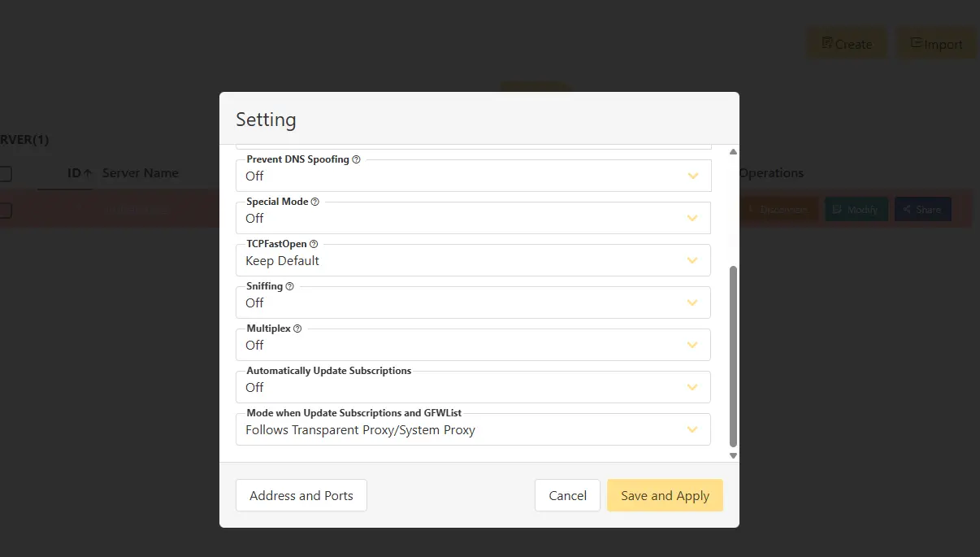Screen dimensions: 980x557
Task: Open the Multiplex dropdown
Action: click(x=473, y=345)
